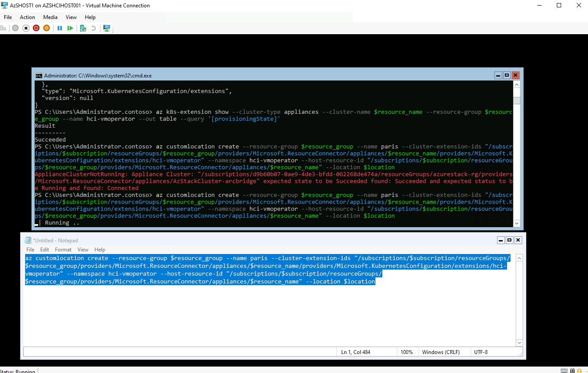Maximize the cmd.exe window
This screenshot has width=588, height=373.
[x=507, y=75]
